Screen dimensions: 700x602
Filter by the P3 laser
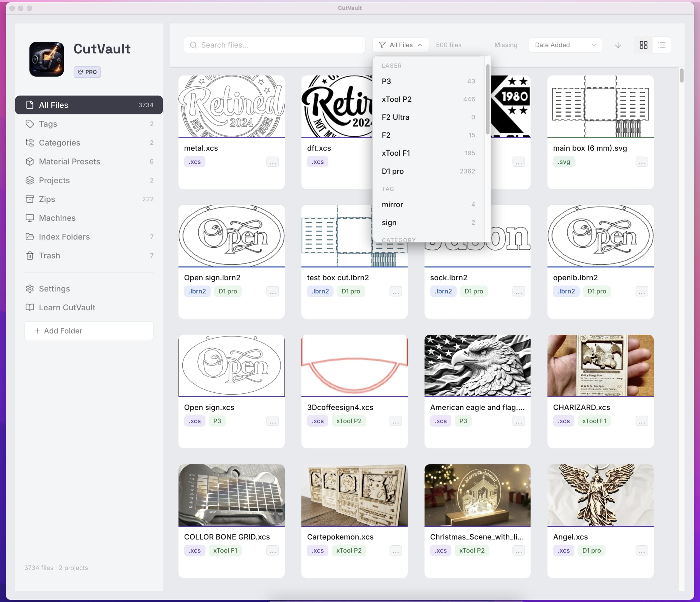tap(428, 81)
